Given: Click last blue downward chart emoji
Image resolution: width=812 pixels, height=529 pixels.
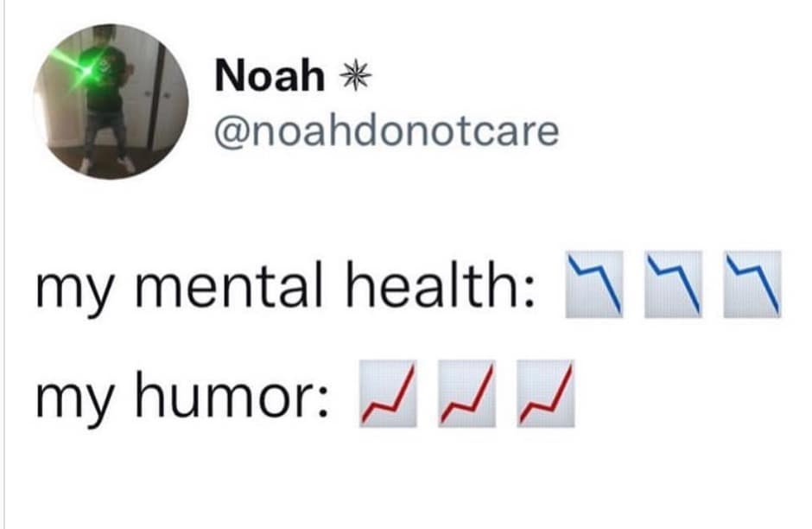Looking at the screenshot, I should pos(752,284).
